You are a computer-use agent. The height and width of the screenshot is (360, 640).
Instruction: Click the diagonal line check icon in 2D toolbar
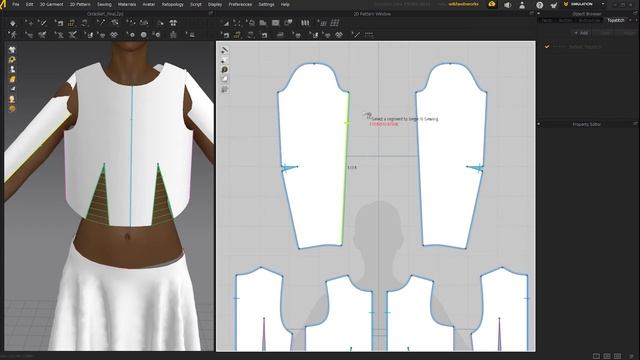tap(355, 35)
